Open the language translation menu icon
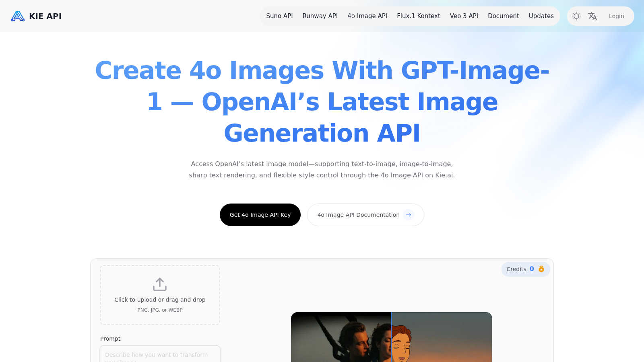 point(592,16)
